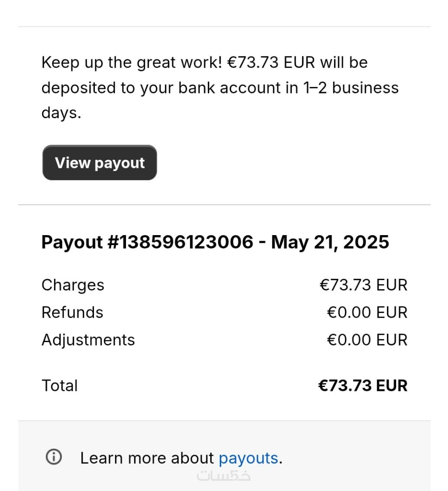Viewport: 448px width, 491px height.
Task: Open the payouts help link
Action: pyautogui.click(x=248, y=458)
